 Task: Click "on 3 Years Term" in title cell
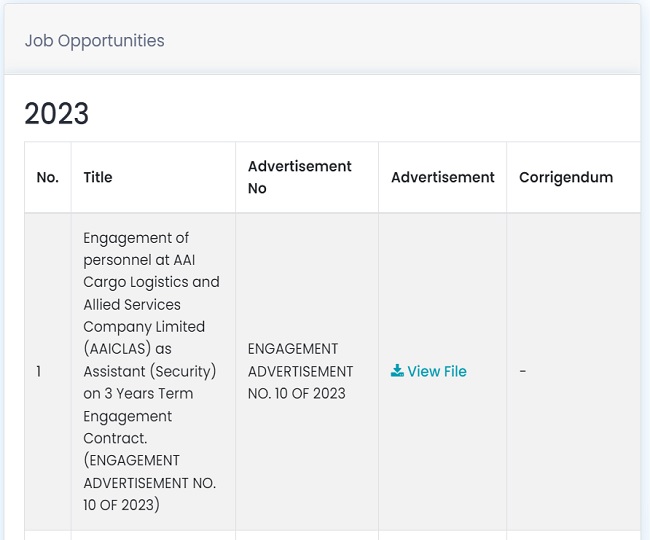139,393
